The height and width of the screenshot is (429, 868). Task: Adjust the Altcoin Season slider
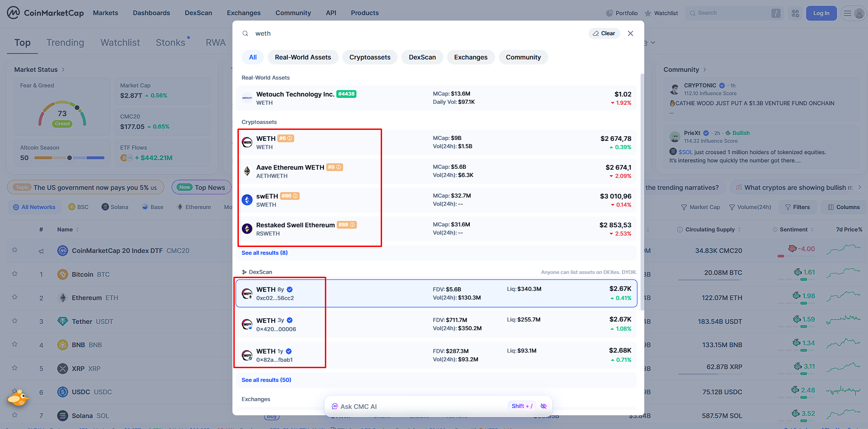click(70, 158)
